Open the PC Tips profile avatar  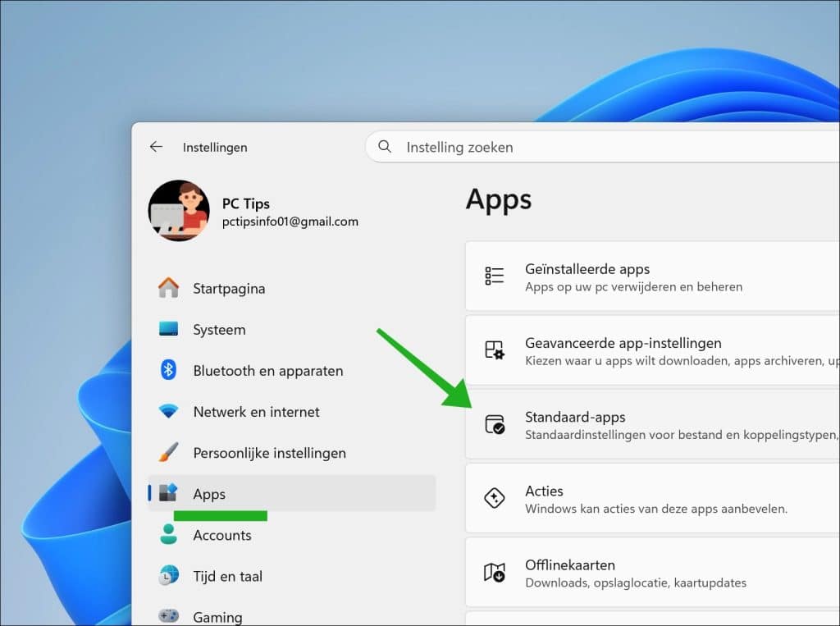[x=179, y=211]
